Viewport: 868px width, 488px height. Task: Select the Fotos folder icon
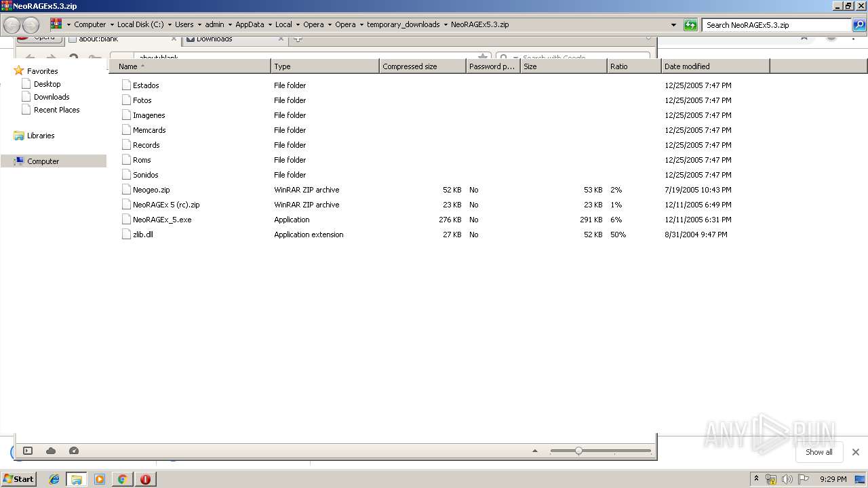[x=126, y=100]
